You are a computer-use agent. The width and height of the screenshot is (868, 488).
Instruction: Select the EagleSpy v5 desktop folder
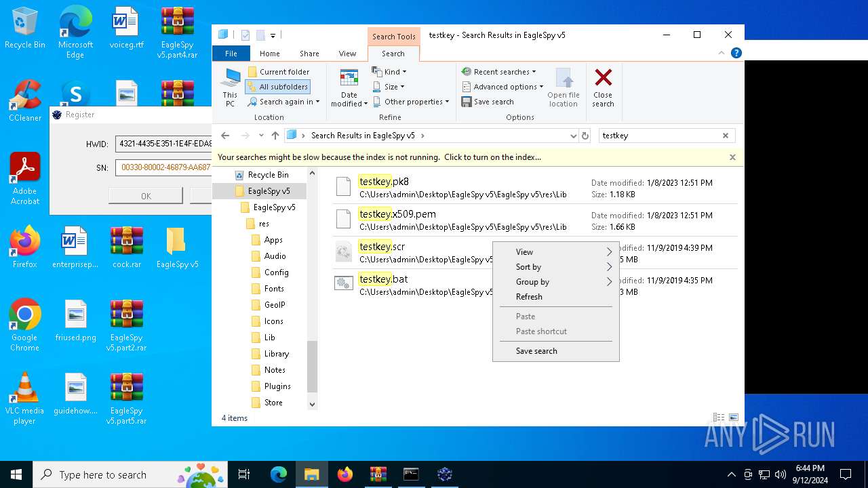177,248
